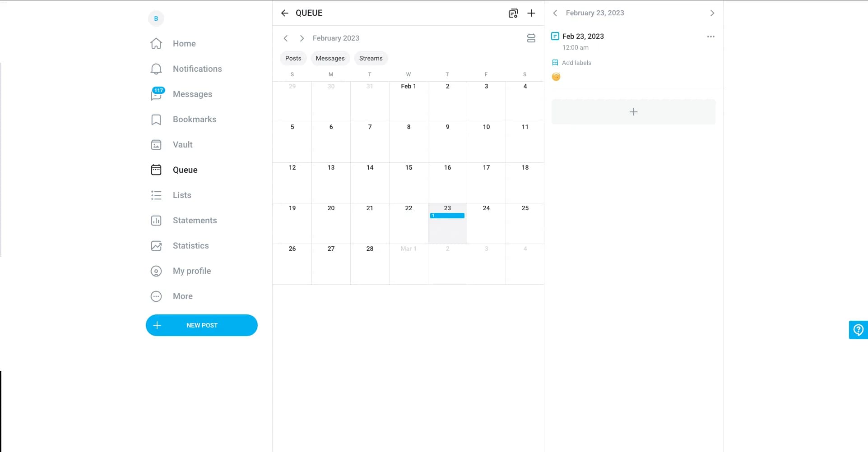Image resolution: width=868 pixels, height=452 pixels.
Task: Advance to the next month in calendar
Action: point(302,38)
